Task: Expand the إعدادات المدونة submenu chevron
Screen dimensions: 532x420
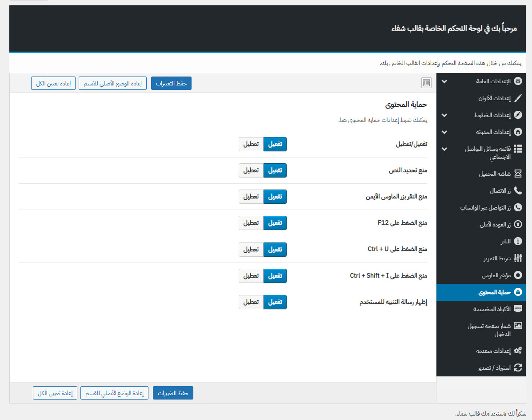Action: coord(444,132)
